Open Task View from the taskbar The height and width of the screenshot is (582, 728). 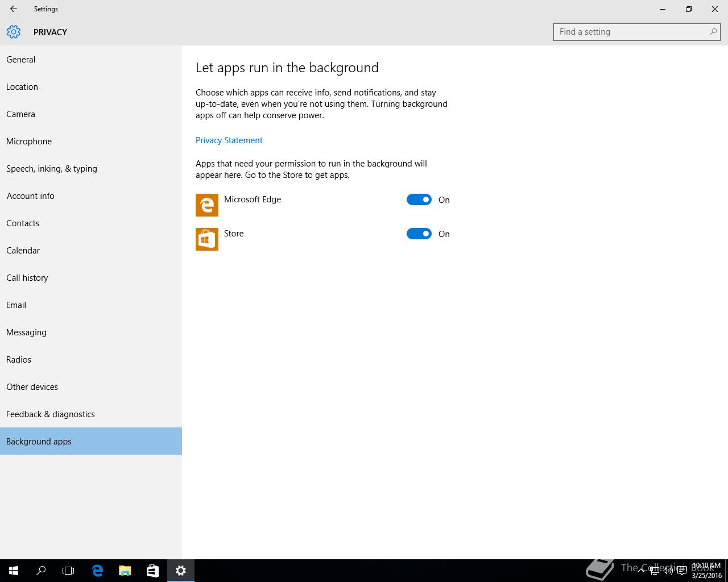[x=68, y=571]
